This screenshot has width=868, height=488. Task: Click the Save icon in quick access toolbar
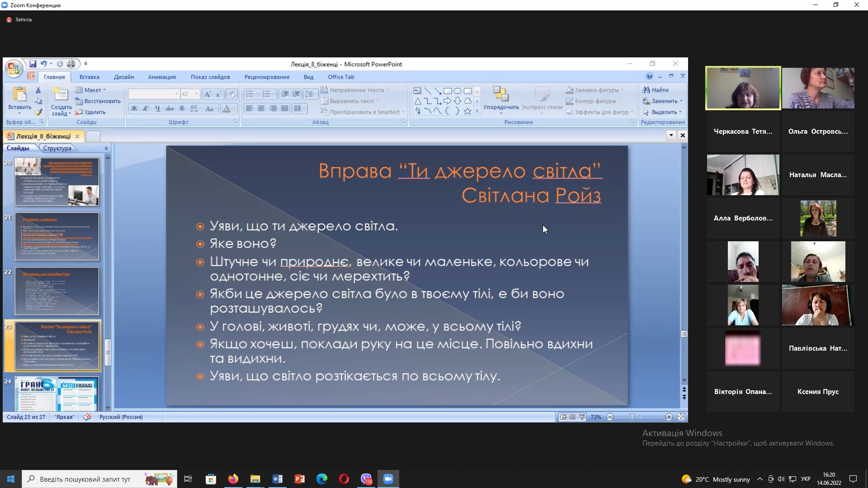tap(33, 64)
